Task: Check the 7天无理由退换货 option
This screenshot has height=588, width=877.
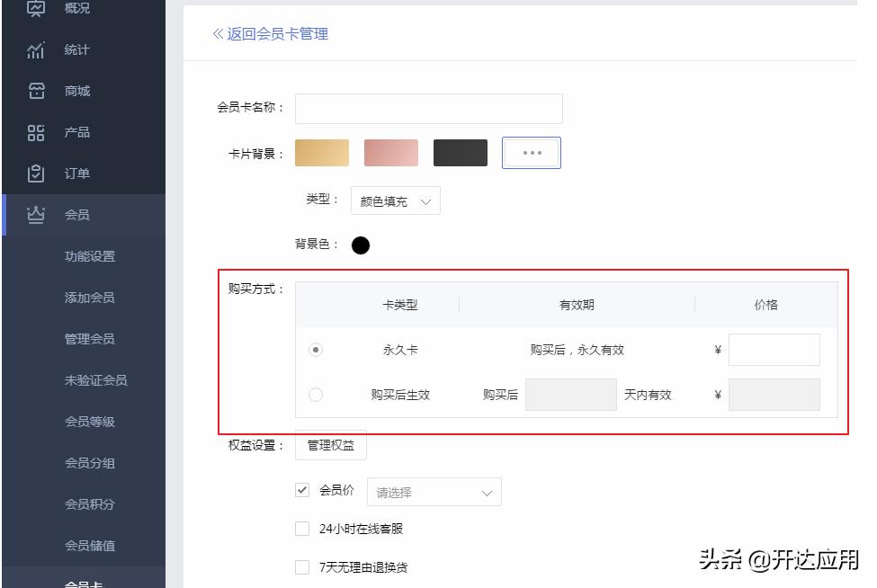Action: coord(302,566)
